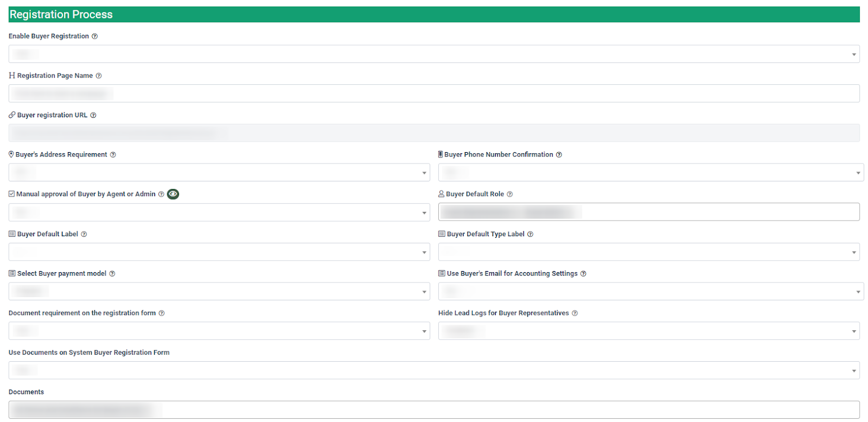Click help icon beside Buyer Default Type Label

tap(530, 234)
